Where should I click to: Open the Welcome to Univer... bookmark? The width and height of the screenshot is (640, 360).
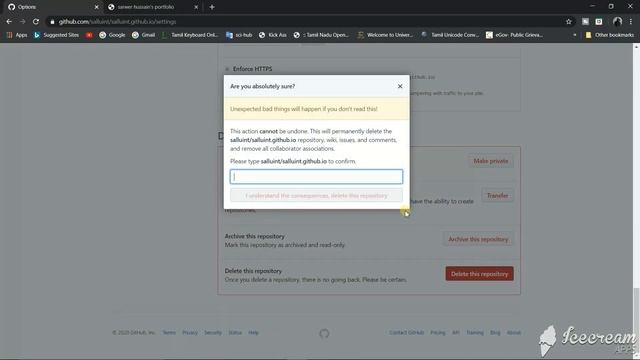[x=385, y=35]
